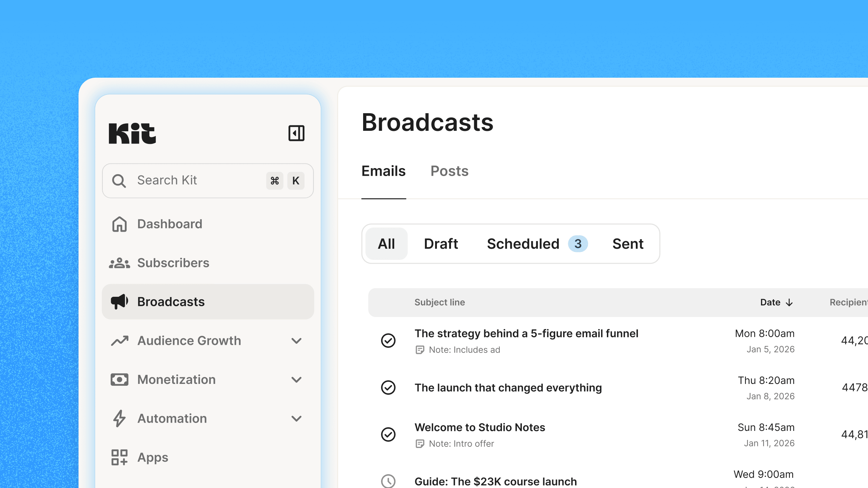Viewport: 868px width, 488px height.
Task: Expand the Automation chevron
Action: click(297, 419)
